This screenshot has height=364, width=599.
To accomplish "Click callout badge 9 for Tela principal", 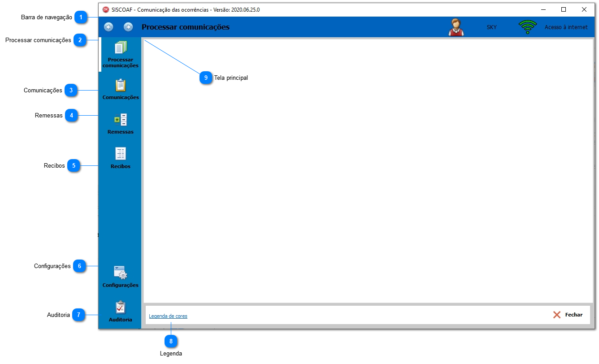I will coord(206,78).
